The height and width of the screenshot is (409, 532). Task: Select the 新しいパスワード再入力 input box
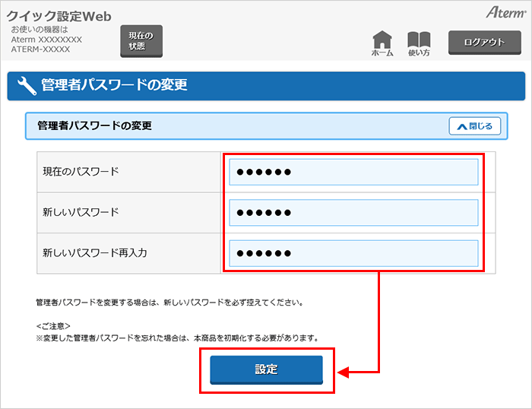pyautogui.click(x=354, y=253)
